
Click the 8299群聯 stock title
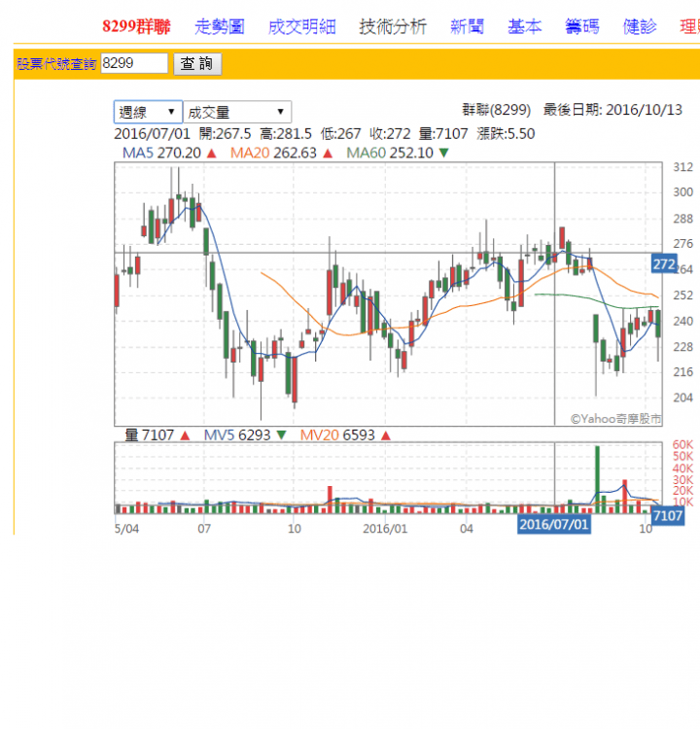pos(136,26)
